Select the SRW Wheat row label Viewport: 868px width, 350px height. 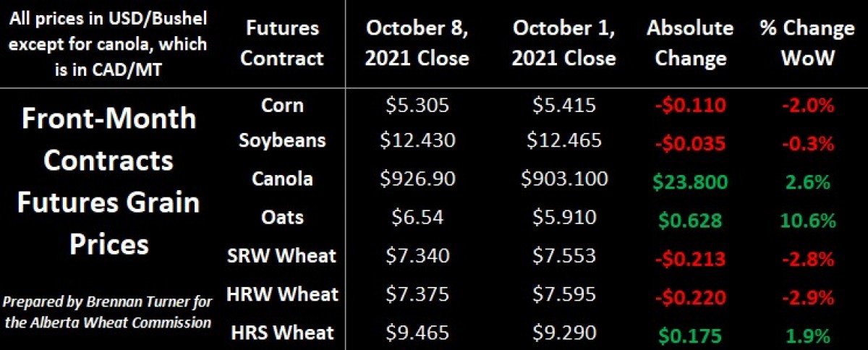click(282, 255)
